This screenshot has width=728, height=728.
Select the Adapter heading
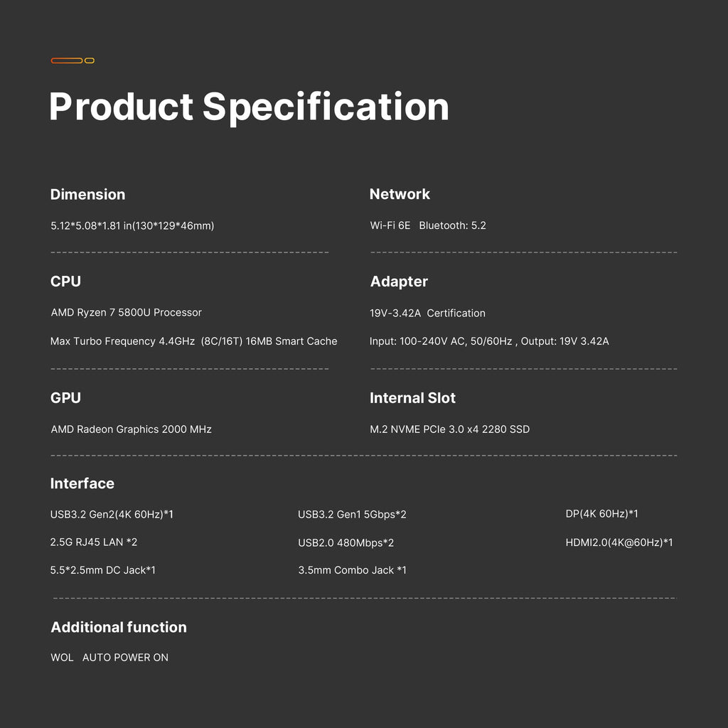point(399,282)
